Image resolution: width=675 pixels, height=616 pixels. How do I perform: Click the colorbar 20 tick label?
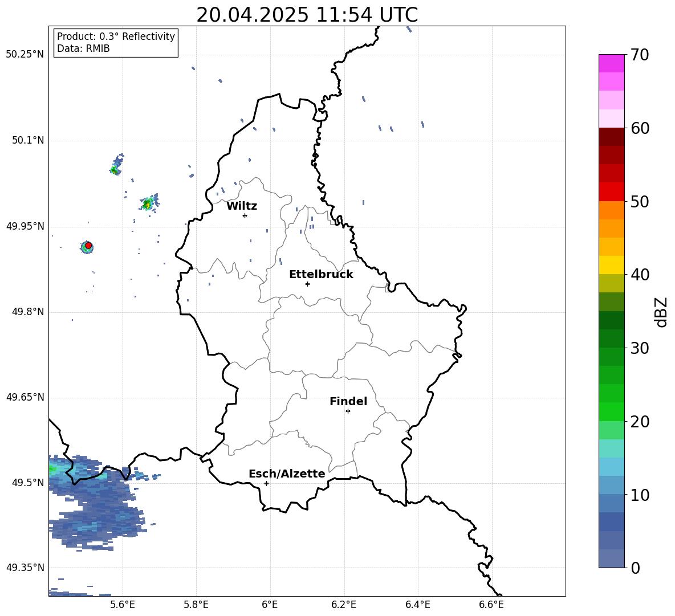(x=640, y=421)
